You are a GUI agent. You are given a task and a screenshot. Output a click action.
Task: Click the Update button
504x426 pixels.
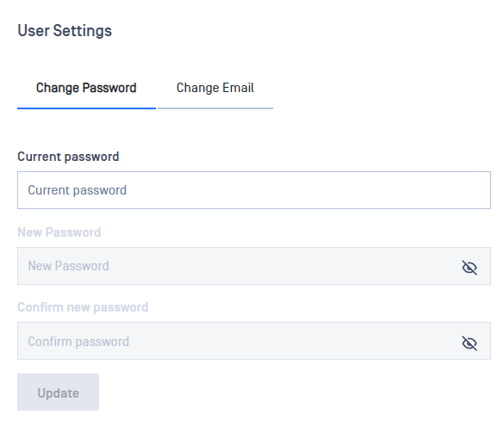pyautogui.click(x=59, y=392)
